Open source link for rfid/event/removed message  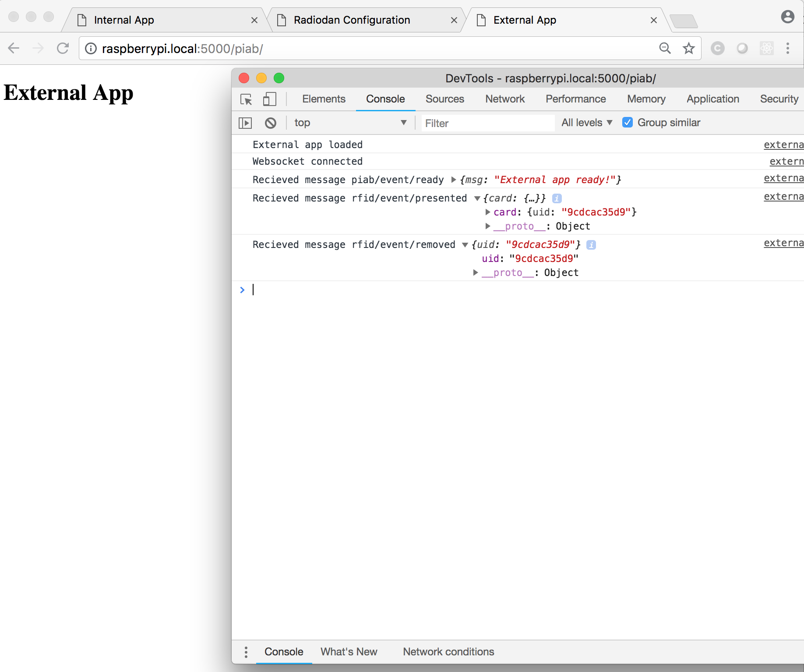pos(784,243)
